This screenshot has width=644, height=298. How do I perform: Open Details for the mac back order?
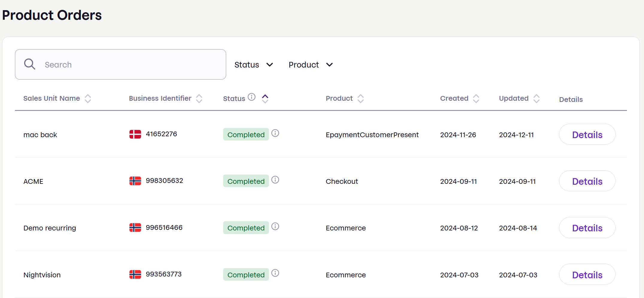[587, 135]
